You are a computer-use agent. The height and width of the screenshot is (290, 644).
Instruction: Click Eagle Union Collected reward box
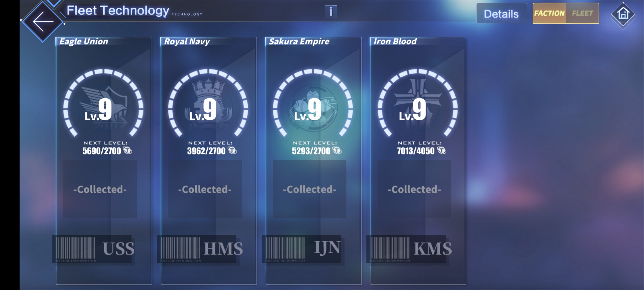100,189
